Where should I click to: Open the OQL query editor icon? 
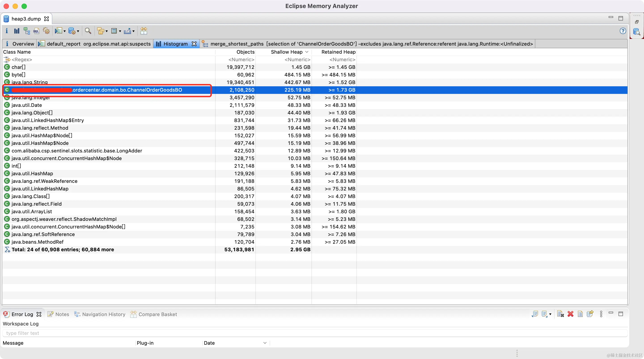pos(36,31)
